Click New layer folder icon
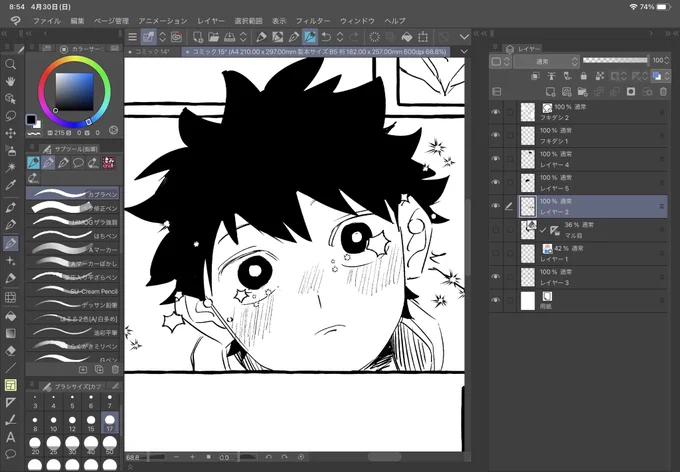The height and width of the screenshot is (472, 680). [582, 92]
